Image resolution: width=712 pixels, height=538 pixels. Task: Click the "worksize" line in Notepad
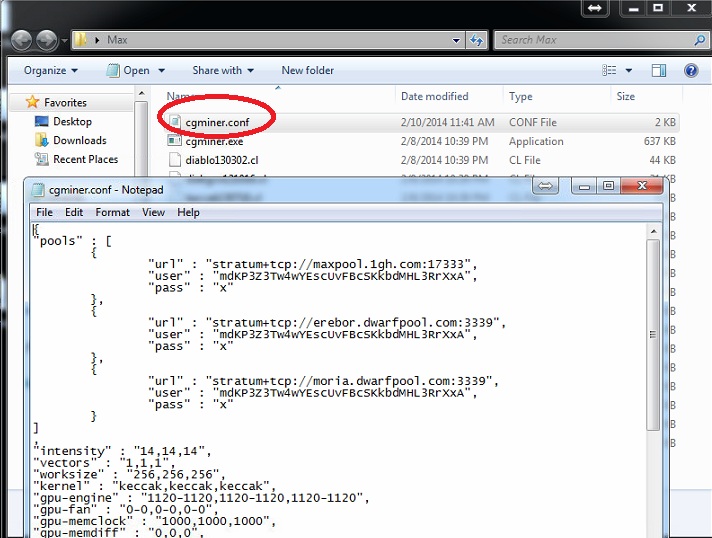click(130, 474)
